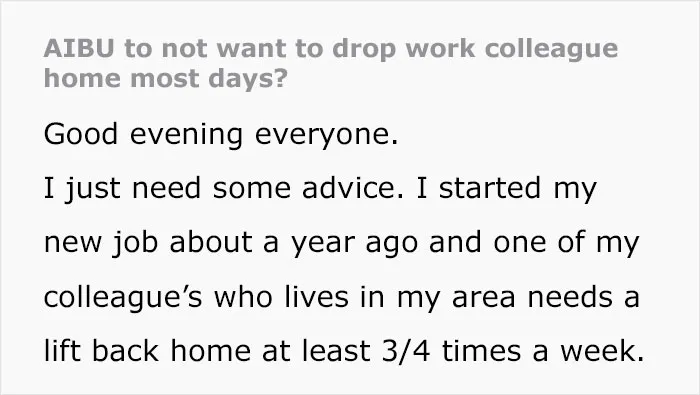
Task: Click the word 'about' in the paragraph
Action: [x=211, y=242]
